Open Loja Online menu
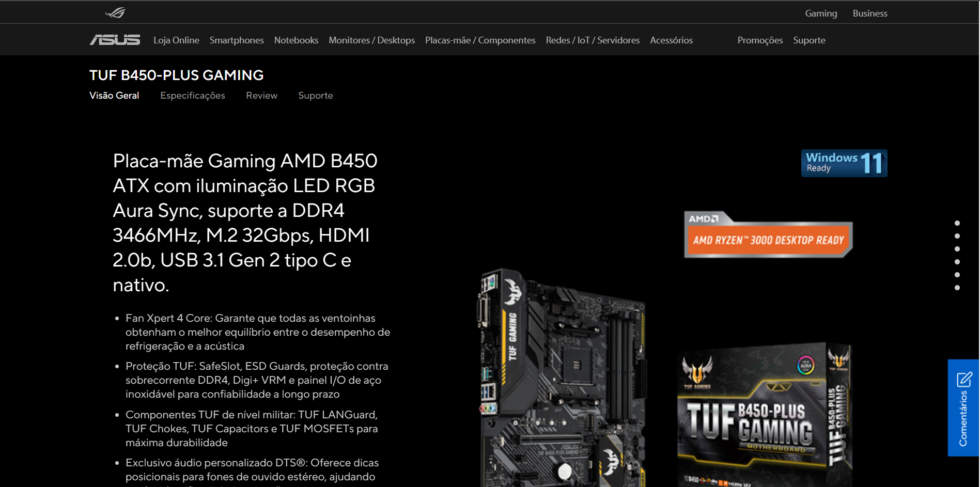This screenshot has width=980, height=487. (x=176, y=40)
